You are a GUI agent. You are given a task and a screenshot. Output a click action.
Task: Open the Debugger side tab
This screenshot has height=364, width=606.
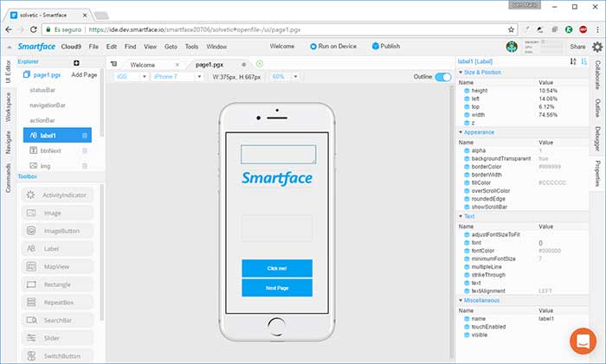[597, 138]
